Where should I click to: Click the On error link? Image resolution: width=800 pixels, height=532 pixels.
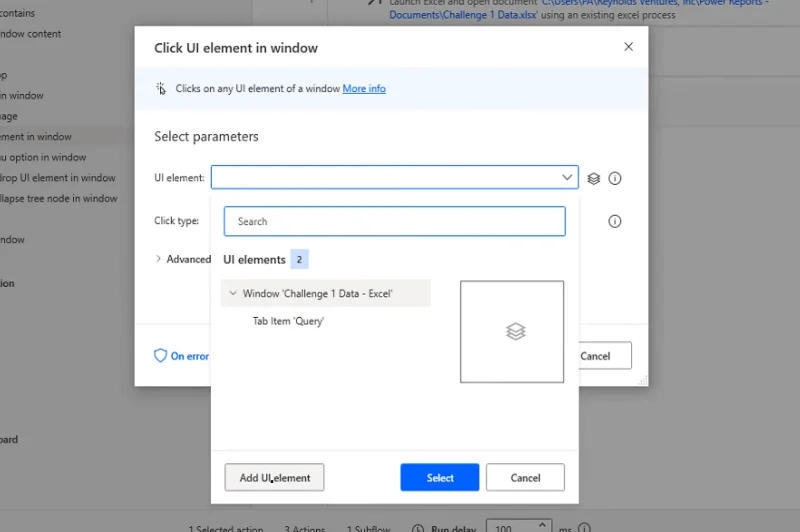(x=189, y=356)
